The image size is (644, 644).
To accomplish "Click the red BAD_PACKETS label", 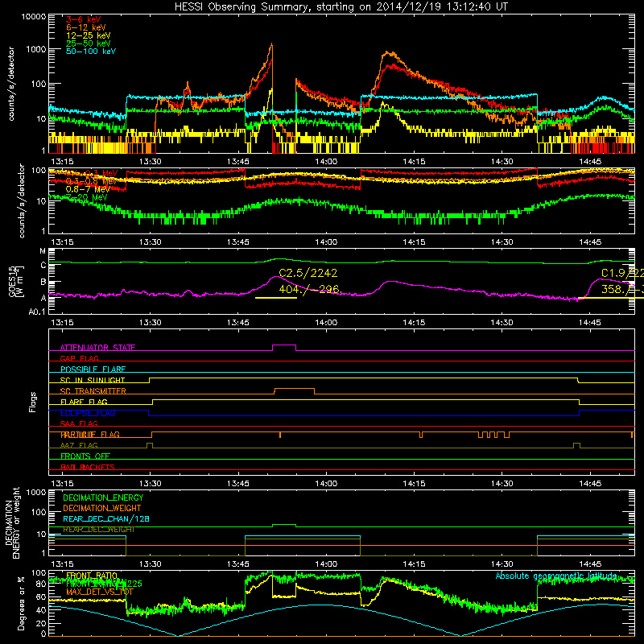I will [x=88, y=467].
